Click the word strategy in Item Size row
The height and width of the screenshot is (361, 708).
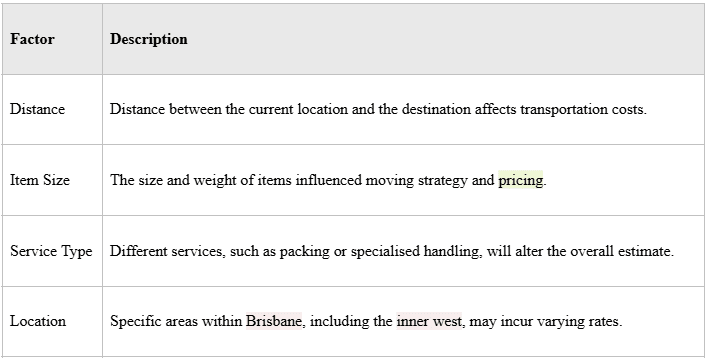442,180
